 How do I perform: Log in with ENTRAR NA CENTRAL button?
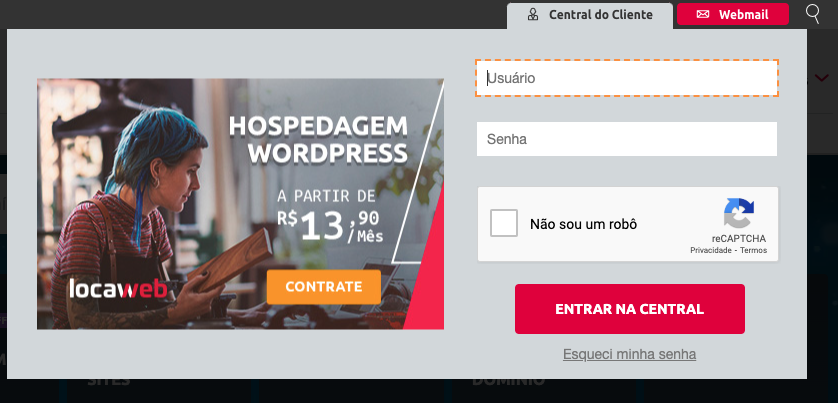click(630, 309)
